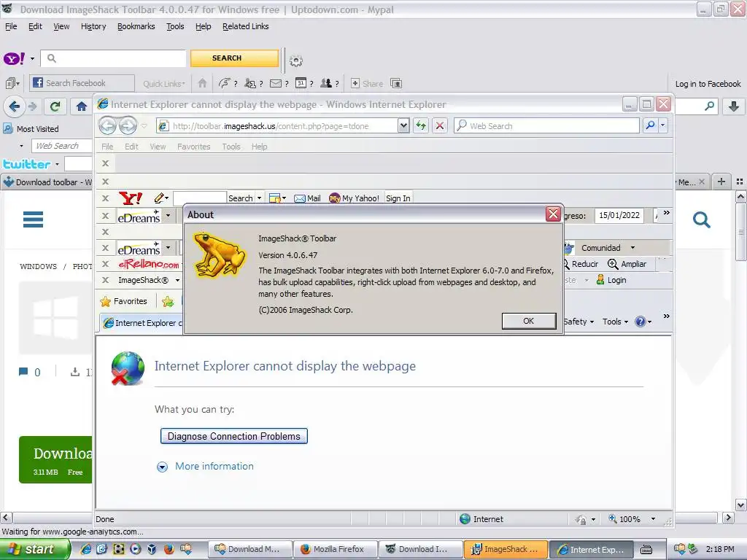
Task: Open the Bookmarks menu in Mypal
Action: [x=136, y=27]
